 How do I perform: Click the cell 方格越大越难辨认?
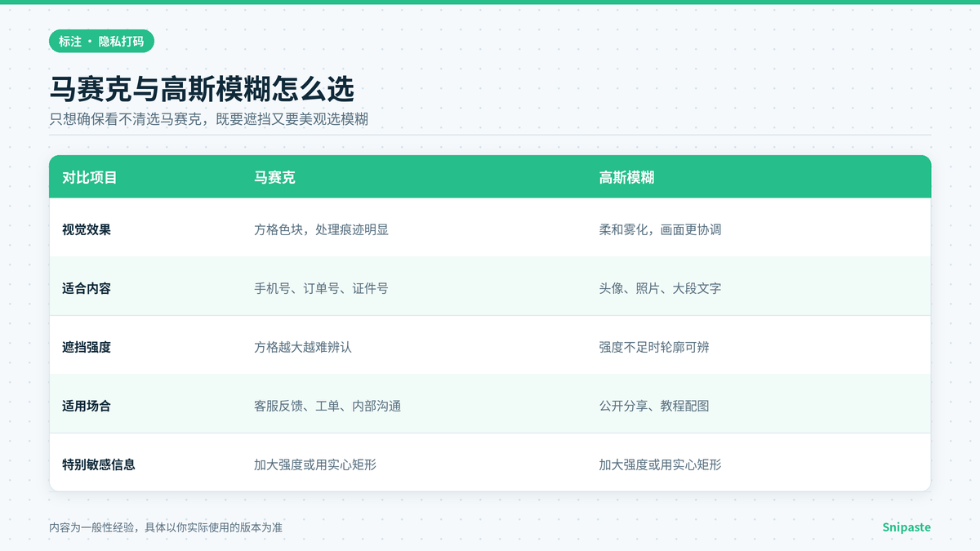(303, 347)
